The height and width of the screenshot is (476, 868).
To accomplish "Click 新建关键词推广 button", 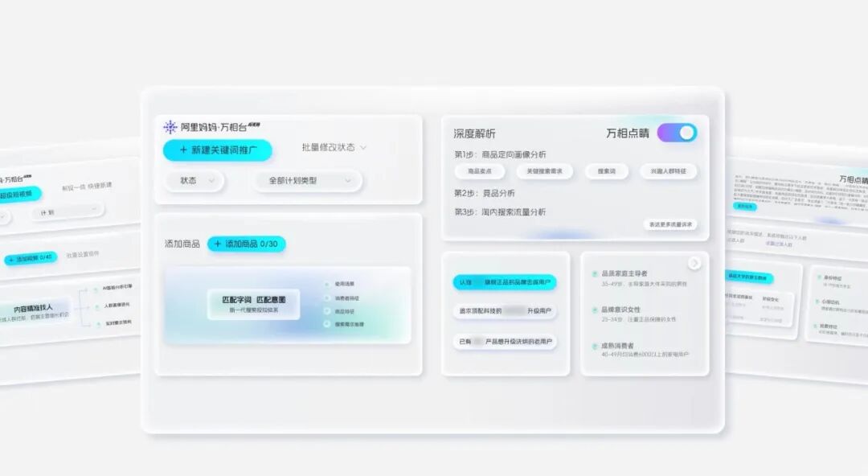I will 218,150.
